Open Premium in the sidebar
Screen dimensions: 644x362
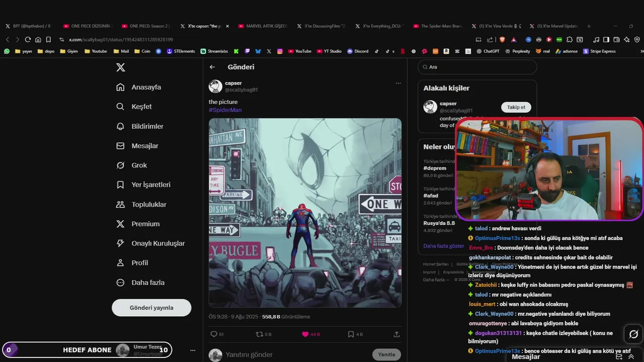[x=138, y=224]
